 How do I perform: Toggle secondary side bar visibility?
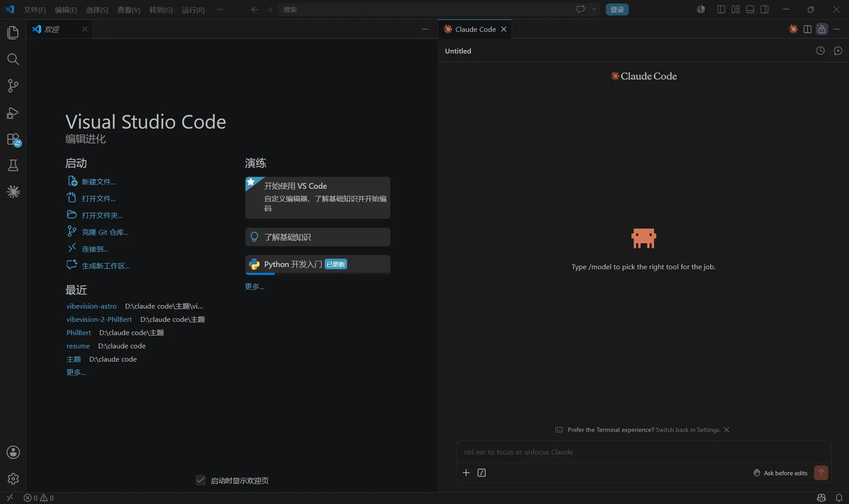tap(765, 9)
